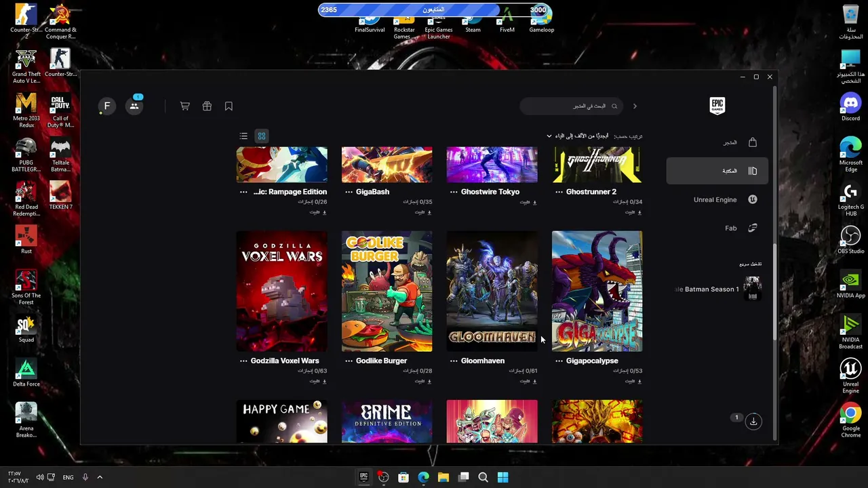Image resolution: width=868 pixels, height=488 pixels.
Task: Click the ENG language indicator in the taskbar
Action: coord(68,477)
